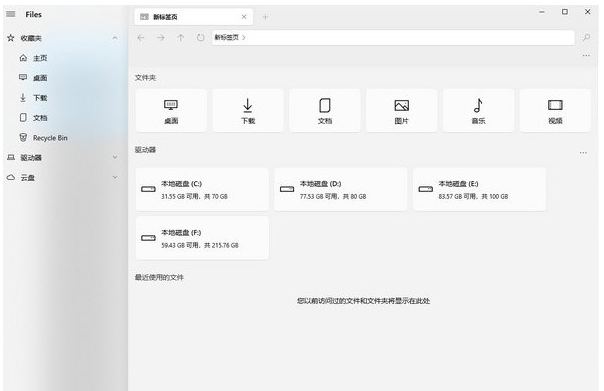Image resolution: width=604 pixels, height=391 pixels.
Task: Click the home icon beside 主页
Action: (23, 58)
